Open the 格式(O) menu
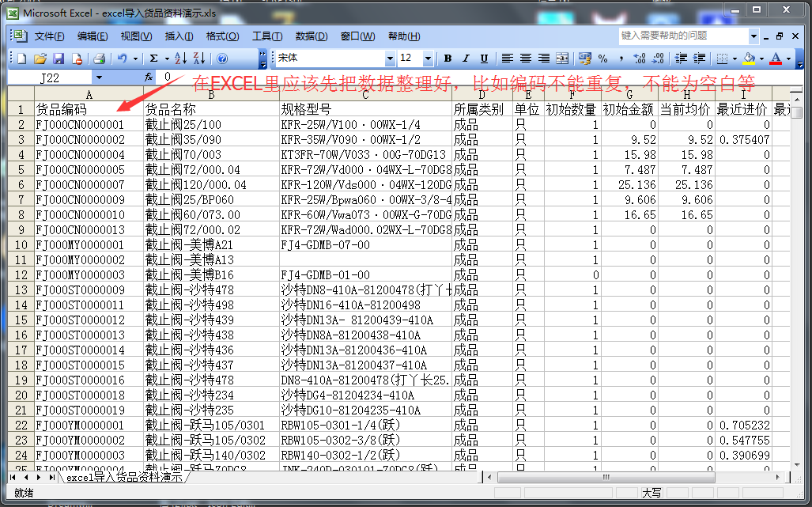 pyautogui.click(x=222, y=36)
